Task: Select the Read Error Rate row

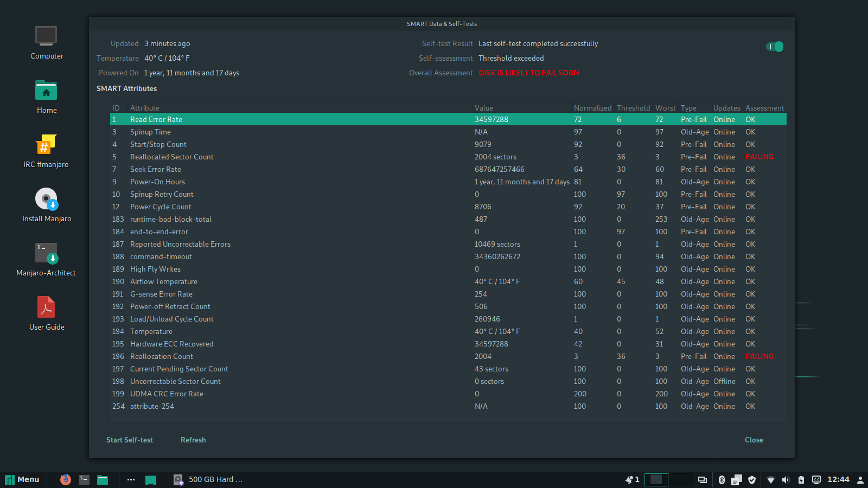Action: 448,119
